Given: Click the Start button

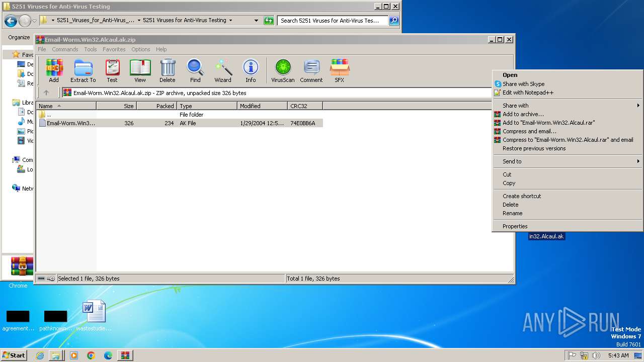Looking at the screenshot, I should point(14,355).
